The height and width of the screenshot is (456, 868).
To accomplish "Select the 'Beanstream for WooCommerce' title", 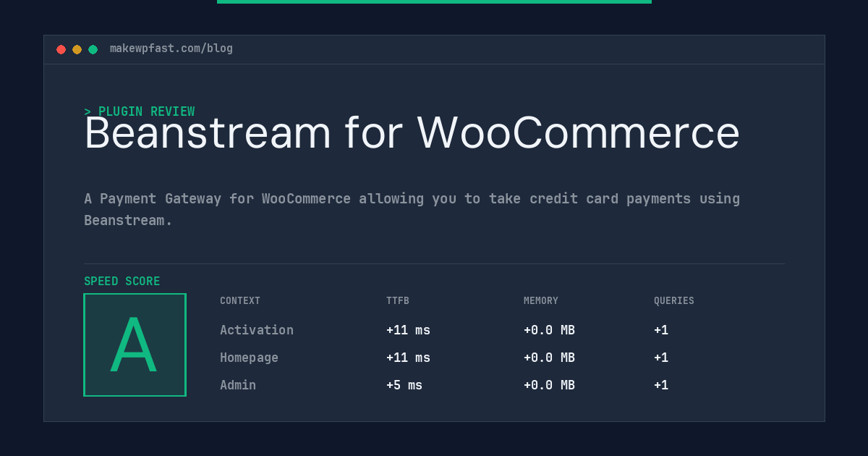I will (x=412, y=133).
